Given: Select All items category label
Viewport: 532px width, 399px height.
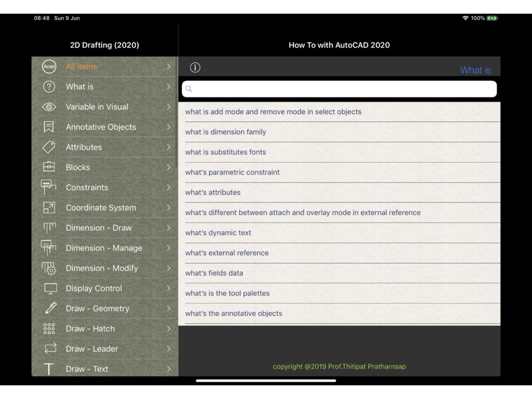Looking at the screenshot, I should click(81, 66).
